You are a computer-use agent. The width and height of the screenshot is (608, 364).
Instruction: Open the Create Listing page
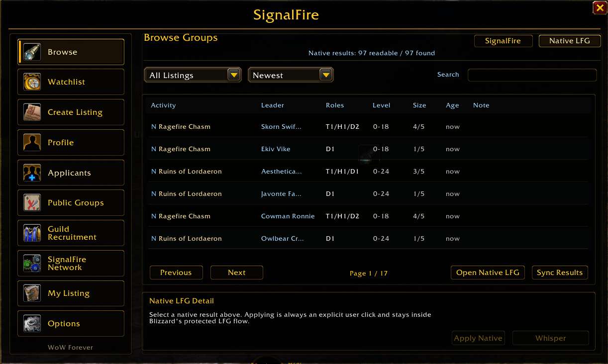[71, 112]
